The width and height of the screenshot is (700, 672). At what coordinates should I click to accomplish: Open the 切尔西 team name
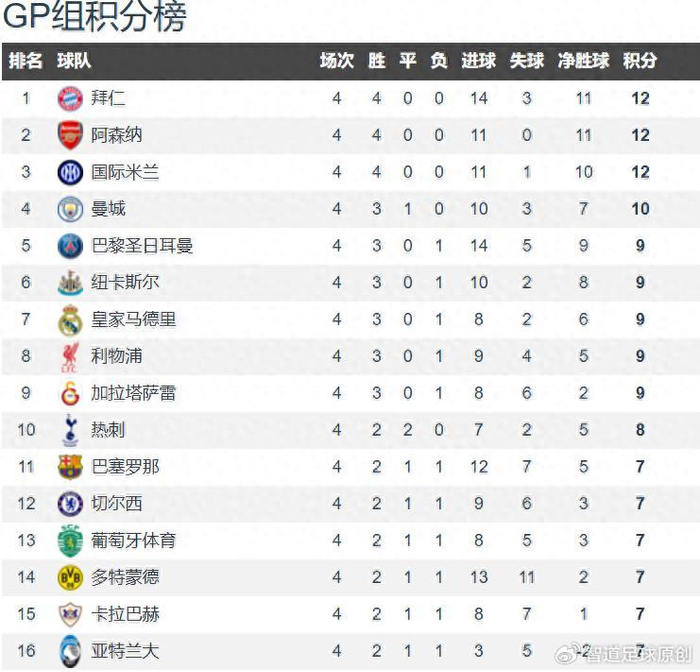click(116, 504)
